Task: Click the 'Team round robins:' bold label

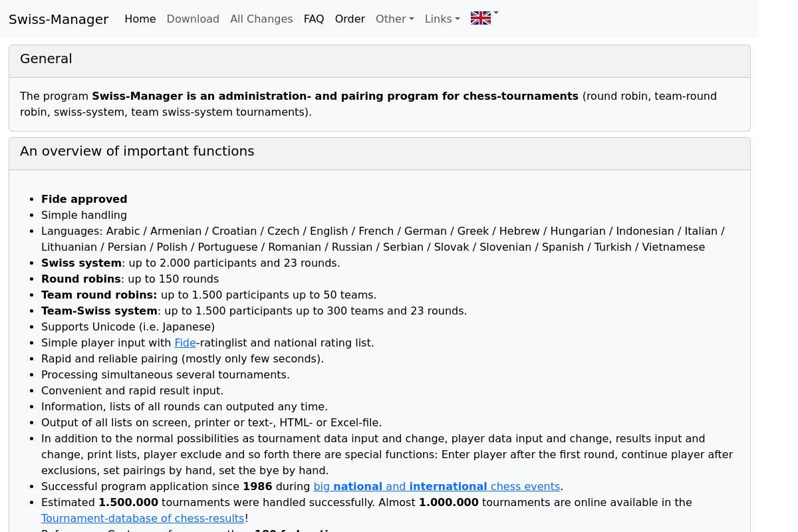Action: pos(99,295)
